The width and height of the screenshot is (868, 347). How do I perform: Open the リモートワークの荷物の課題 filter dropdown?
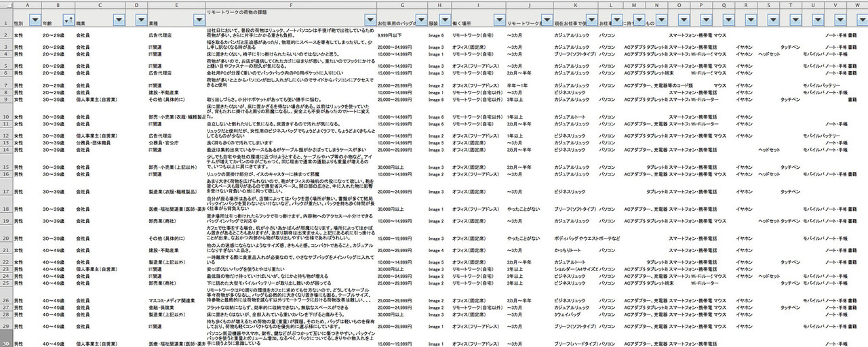click(x=370, y=20)
